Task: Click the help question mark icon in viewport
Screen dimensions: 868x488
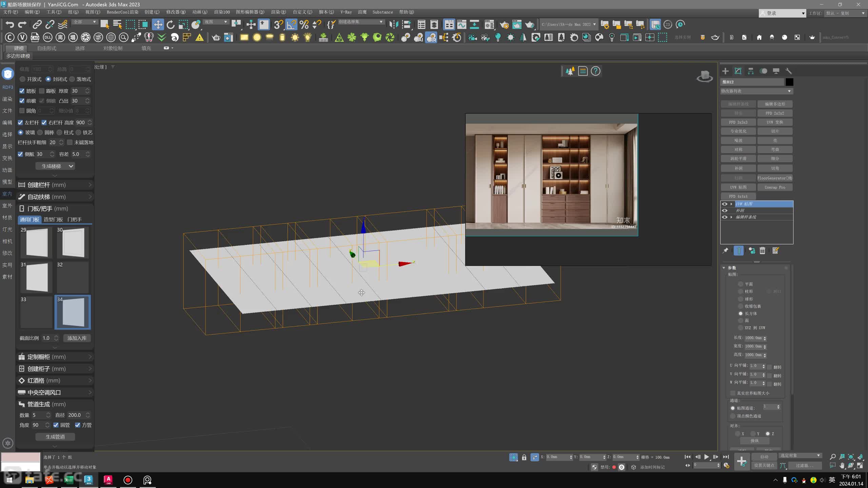Action: [596, 71]
